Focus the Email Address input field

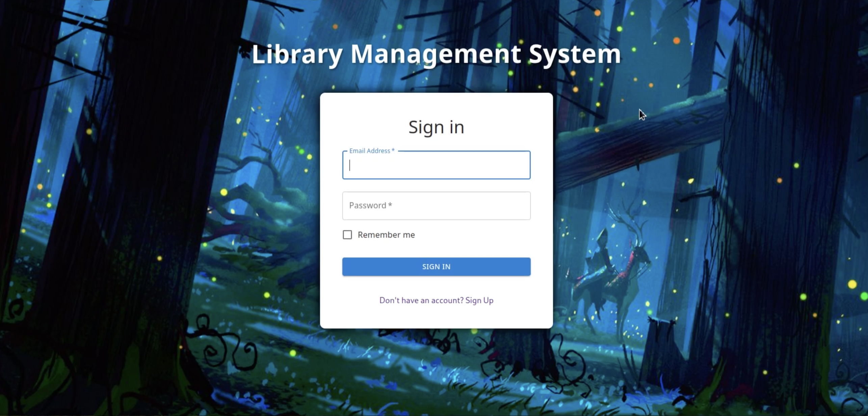(436, 165)
